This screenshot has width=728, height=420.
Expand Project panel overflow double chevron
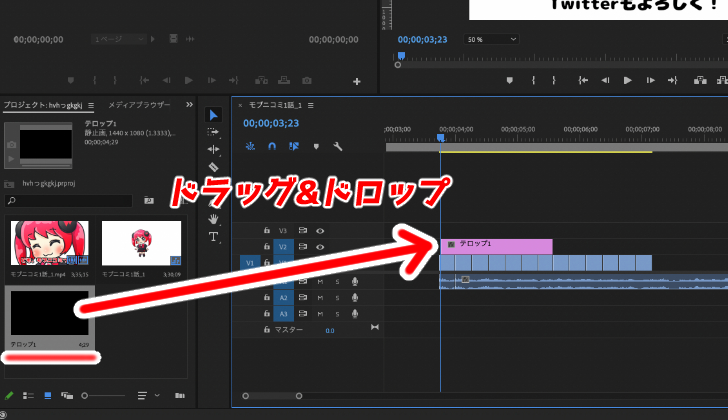(189, 105)
